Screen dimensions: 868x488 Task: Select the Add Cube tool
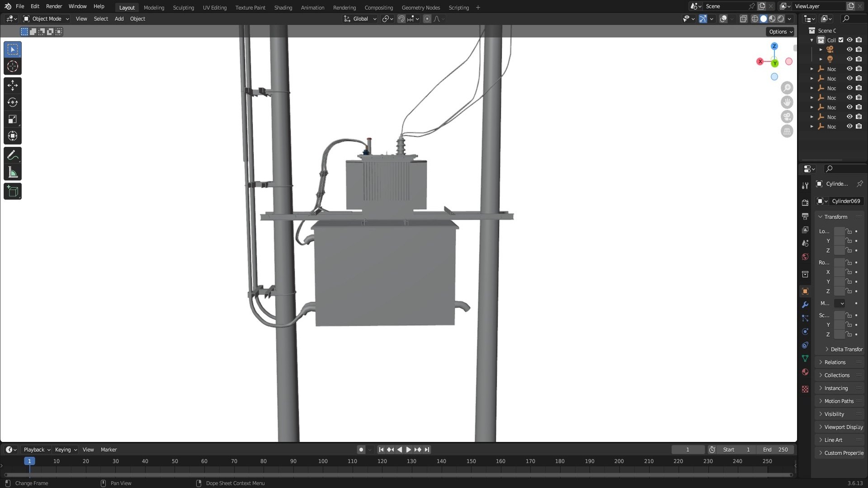click(13, 192)
